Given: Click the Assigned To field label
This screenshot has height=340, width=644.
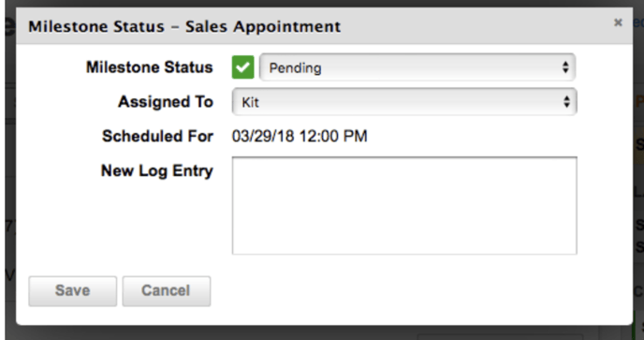Looking at the screenshot, I should 166,101.
